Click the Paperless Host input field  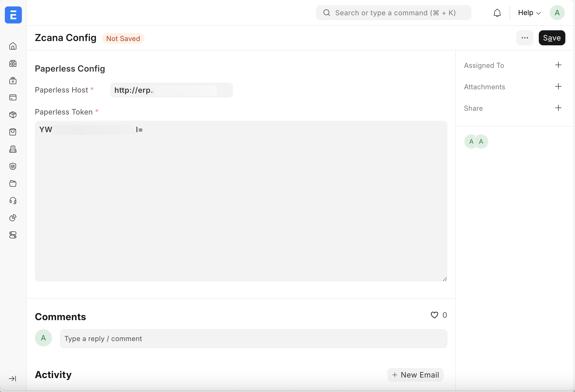pyautogui.click(x=171, y=90)
